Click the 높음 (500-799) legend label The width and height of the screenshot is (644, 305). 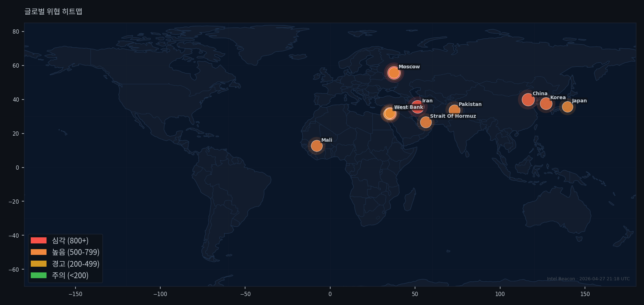[x=75, y=252]
